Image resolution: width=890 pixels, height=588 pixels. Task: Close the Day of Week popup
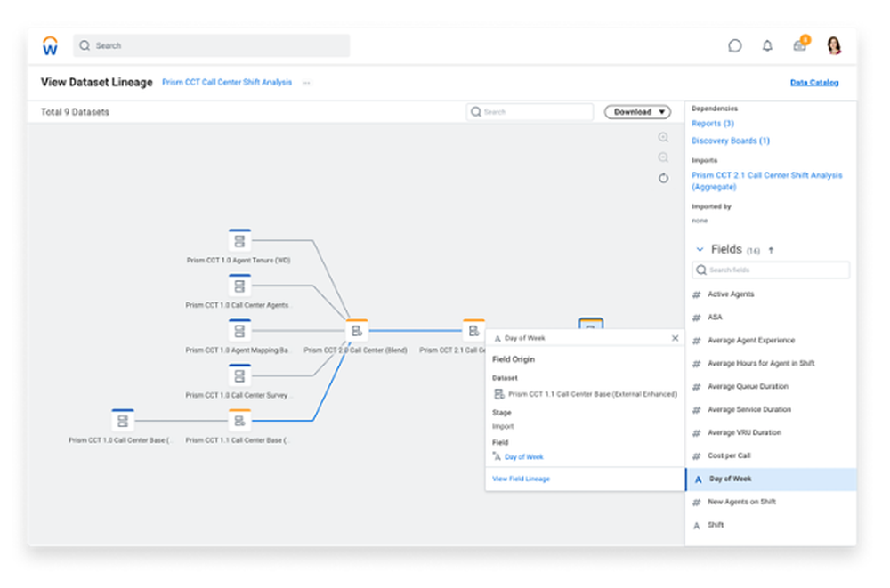tap(675, 338)
